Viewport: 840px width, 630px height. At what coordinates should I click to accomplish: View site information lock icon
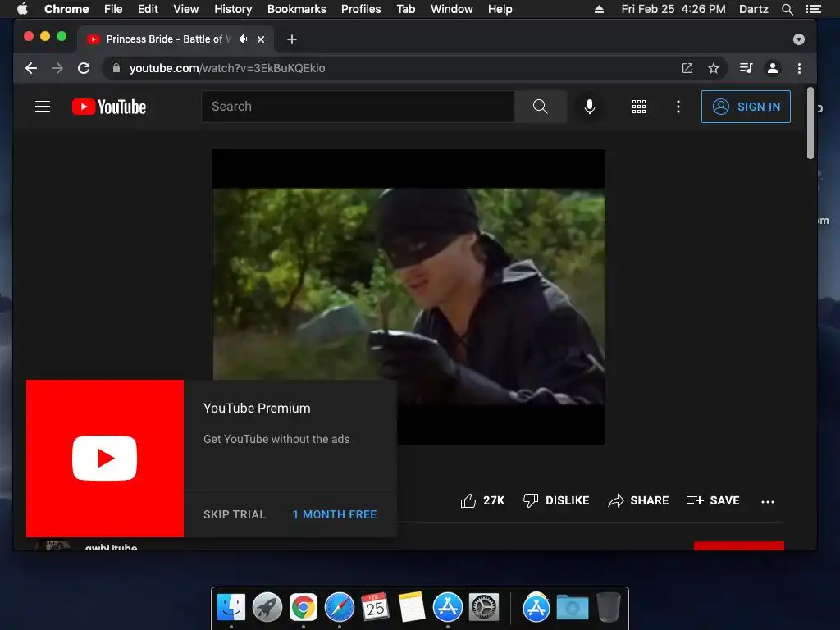tap(116, 68)
